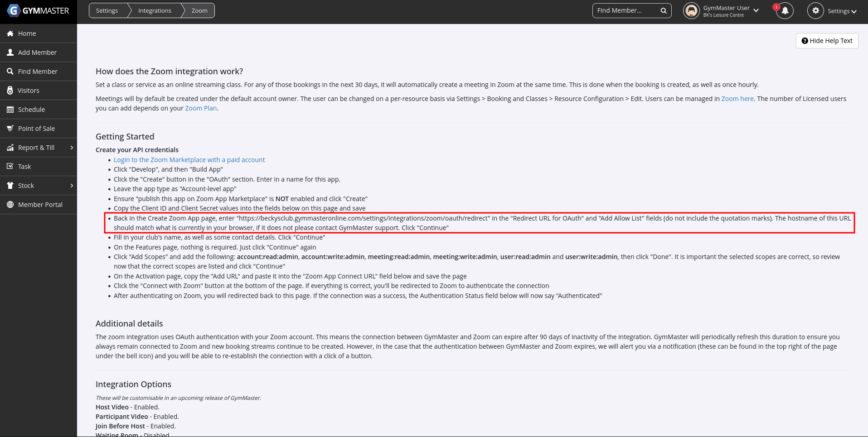Click the user avatar picture
The image size is (868, 437).
point(691,11)
